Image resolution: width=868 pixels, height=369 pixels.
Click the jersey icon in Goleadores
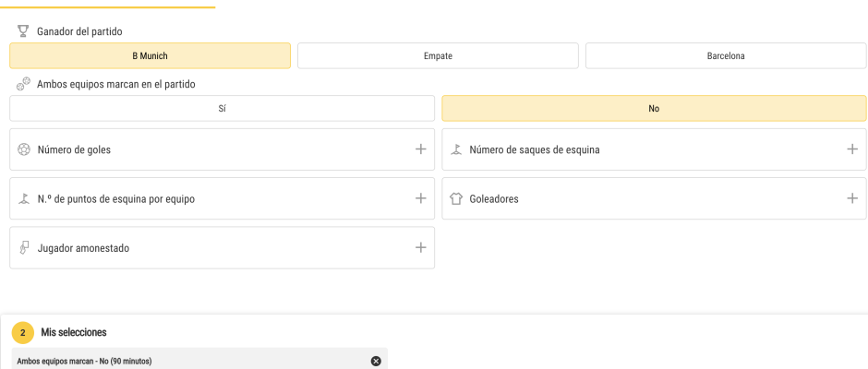[x=456, y=198]
